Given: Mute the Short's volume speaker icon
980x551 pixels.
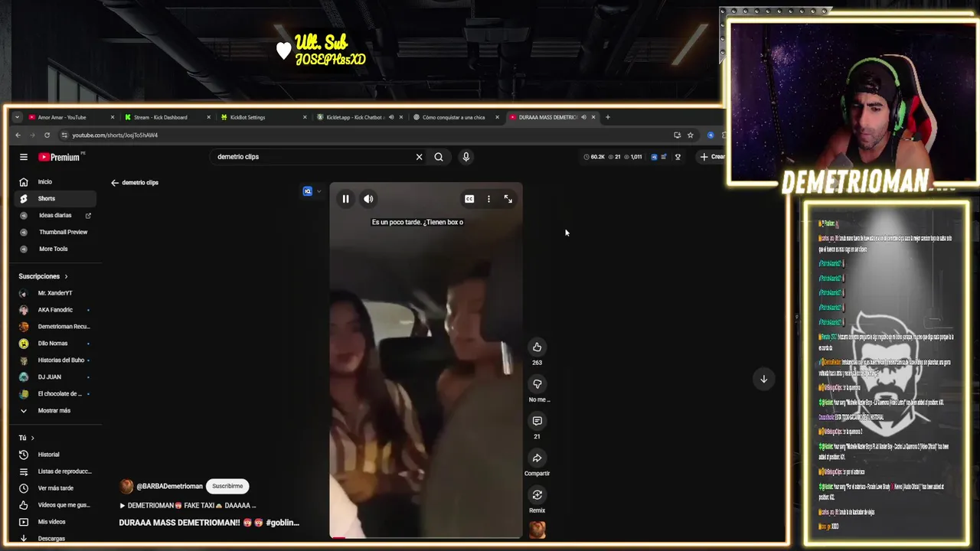Looking at the screenshot, I should point(368,199).
